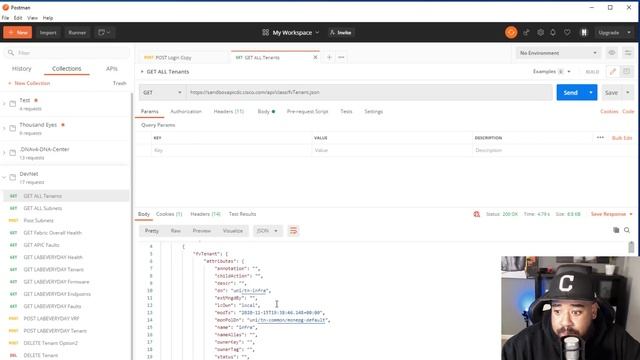Image resolution: width=640 pixels, height=360 pixels.
Task: Switch to the History sidebar tab
Action: point(22,69)
